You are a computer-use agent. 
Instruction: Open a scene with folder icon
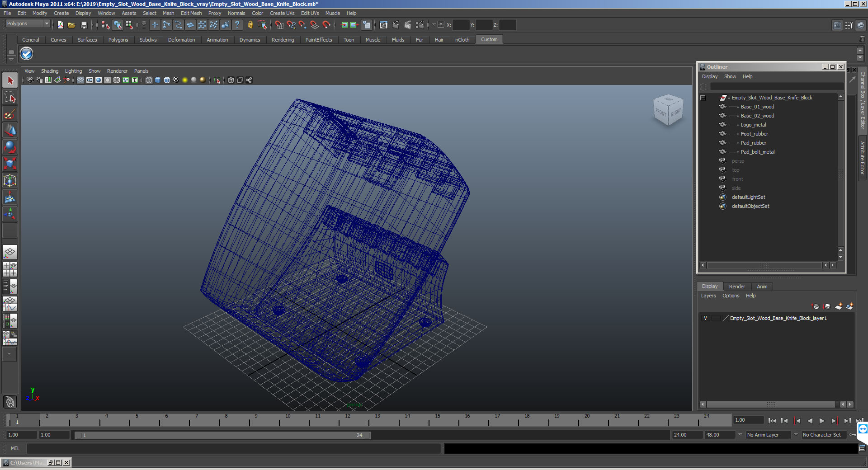pyautogui.click(x=71, y=25)
